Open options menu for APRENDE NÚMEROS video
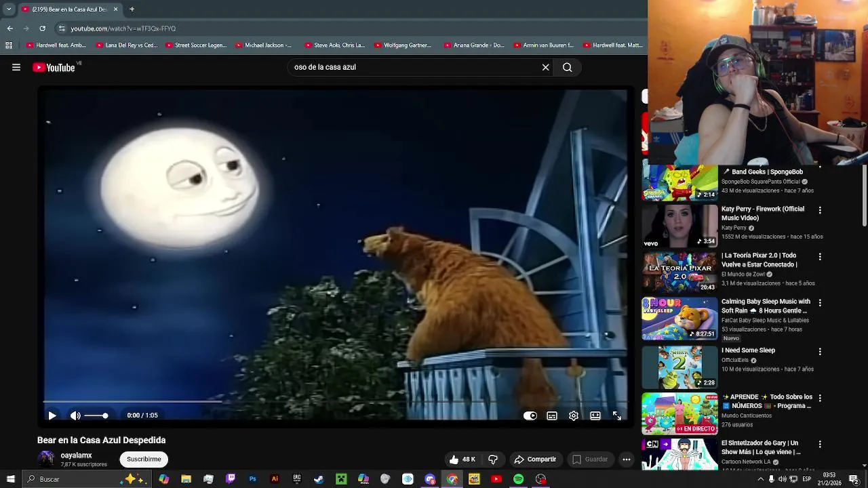Viewport: 868px width, 488px height. (820, 398)
